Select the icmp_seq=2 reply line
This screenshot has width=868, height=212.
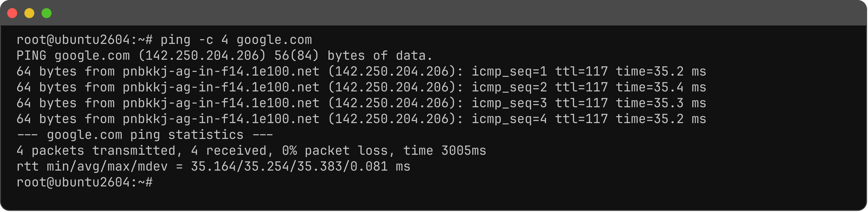[x=361, y=87]
